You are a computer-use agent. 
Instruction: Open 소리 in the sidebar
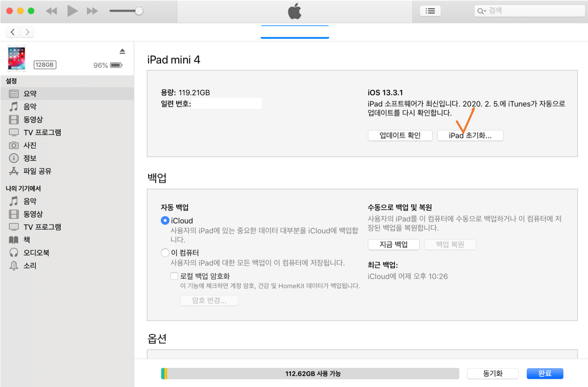[67, 266]
